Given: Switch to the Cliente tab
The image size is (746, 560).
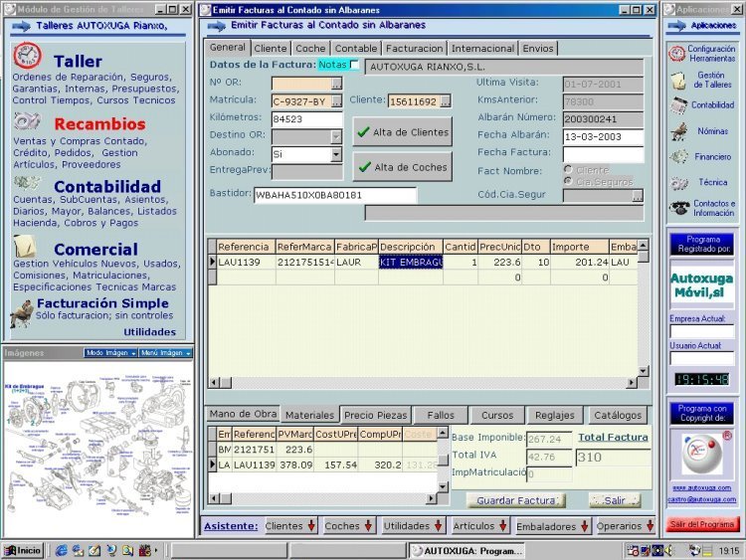Looking at the screenshot, I should click(271, 48).
